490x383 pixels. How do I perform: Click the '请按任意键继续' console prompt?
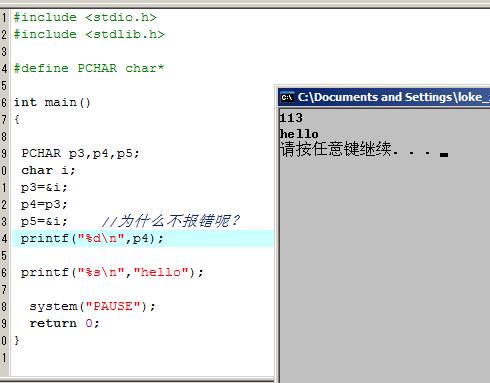coord(335,149)
